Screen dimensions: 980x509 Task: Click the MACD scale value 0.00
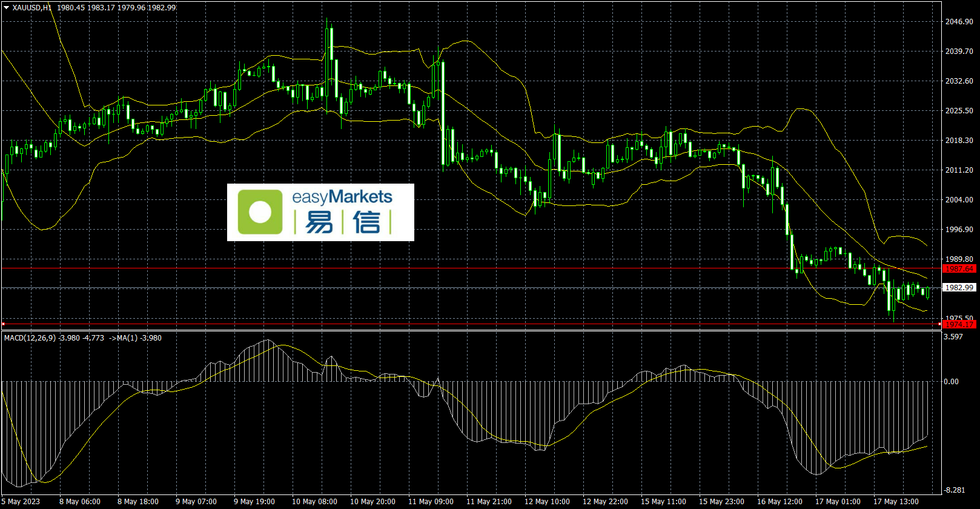click(x=952, y=382)
